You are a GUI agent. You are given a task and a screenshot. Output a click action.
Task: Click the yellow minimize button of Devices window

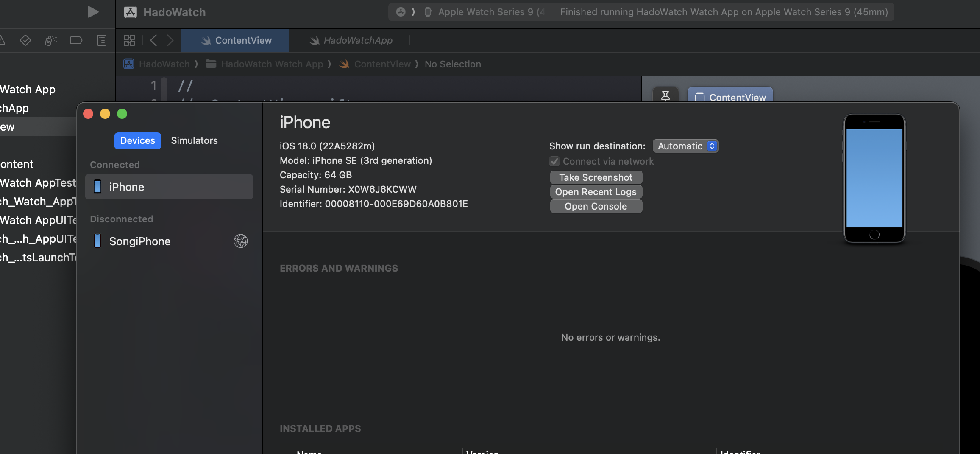tap(105, 114)
